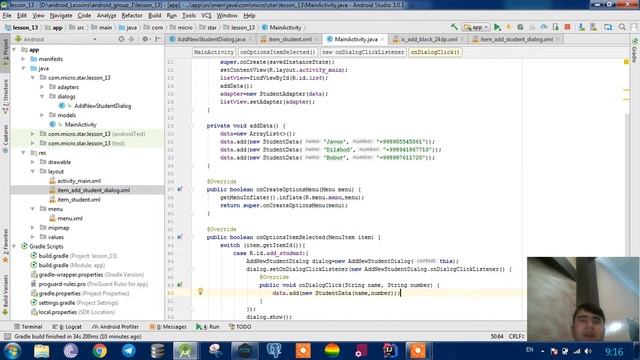Click Attach debugger to process icon

556,27
